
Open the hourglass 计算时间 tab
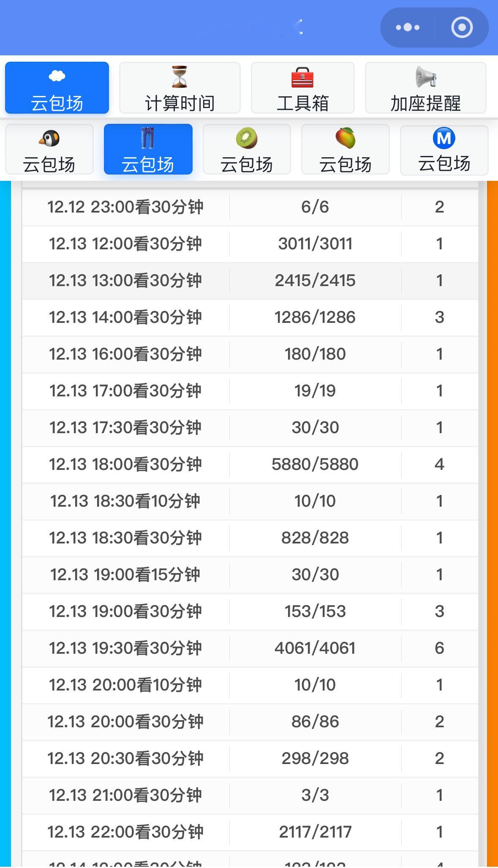(x=180, y=88)
